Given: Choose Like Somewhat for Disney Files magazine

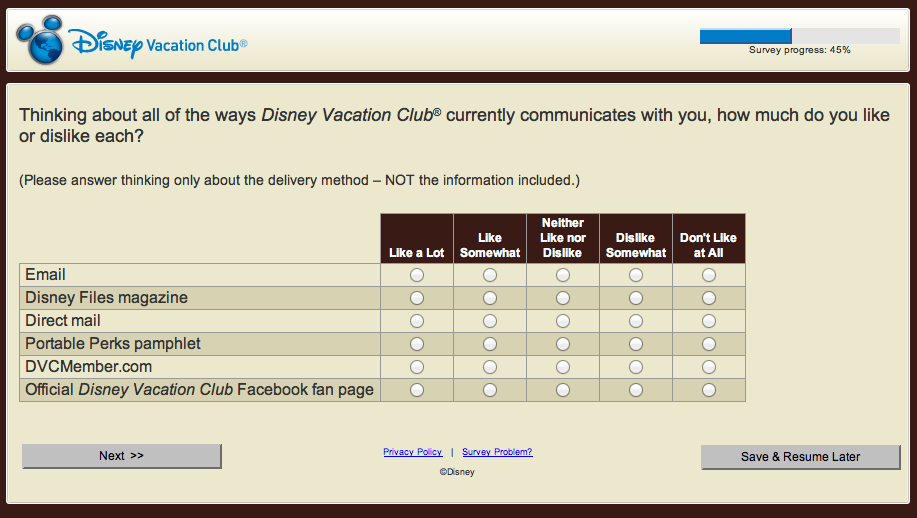Looking at the screenshot, I should pos(490,298).
